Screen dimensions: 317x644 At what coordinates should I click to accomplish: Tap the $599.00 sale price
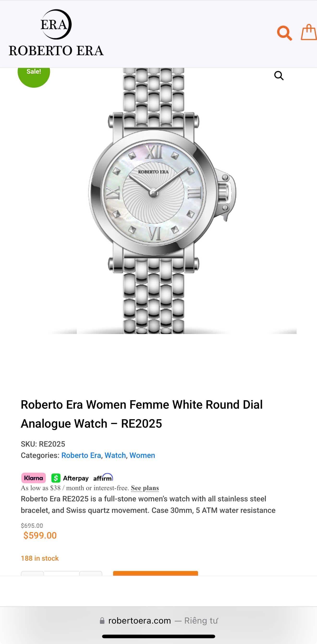40,535
